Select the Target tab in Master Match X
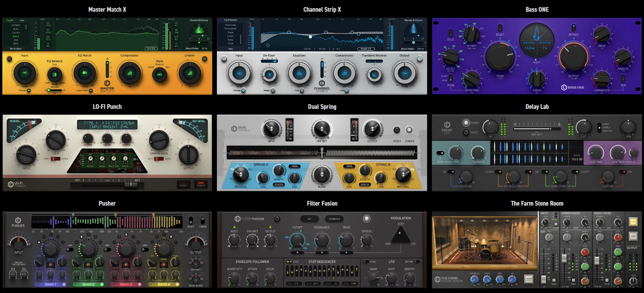Viewport: 644px width, 293px height. click(x=10, y=20)
